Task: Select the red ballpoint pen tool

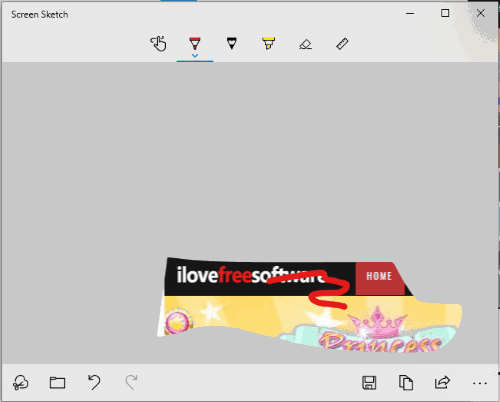Action: pos(195,43)
